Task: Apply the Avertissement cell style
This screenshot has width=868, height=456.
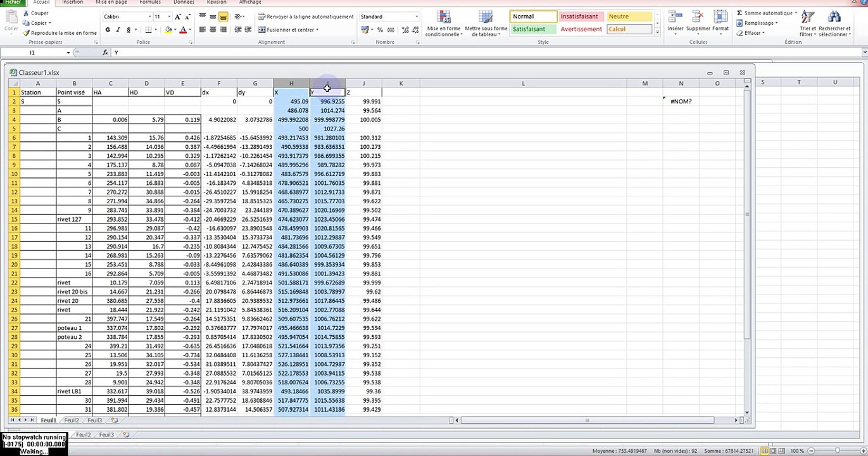Action: click(582, 29)
